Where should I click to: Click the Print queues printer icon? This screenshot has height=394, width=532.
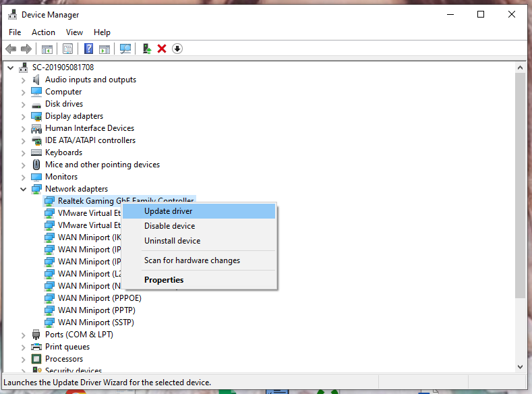click(36, 347)
